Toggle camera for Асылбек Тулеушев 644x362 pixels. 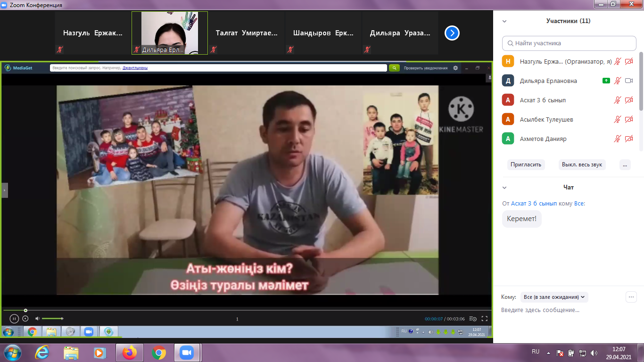pyautogui.click(x=629, y=119)
